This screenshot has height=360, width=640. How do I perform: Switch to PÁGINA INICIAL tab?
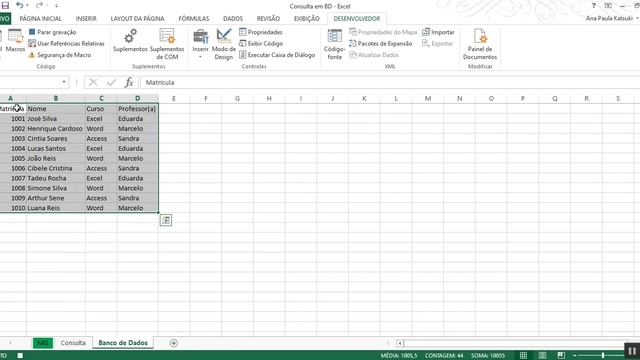(x=40, y=18)
